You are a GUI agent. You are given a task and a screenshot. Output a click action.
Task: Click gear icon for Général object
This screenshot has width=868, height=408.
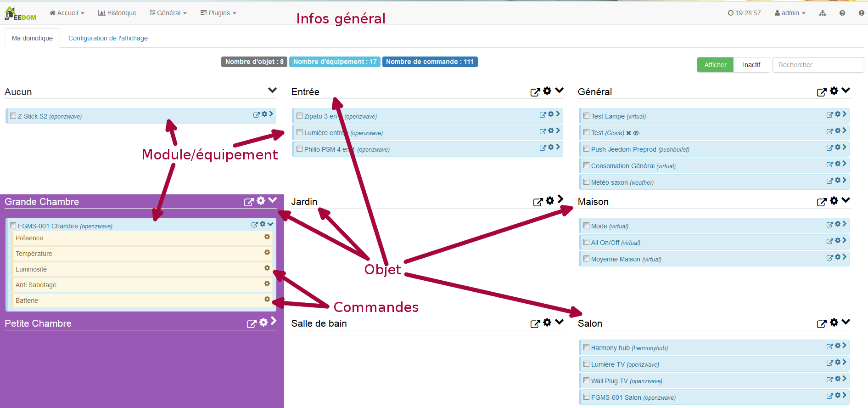834,91
